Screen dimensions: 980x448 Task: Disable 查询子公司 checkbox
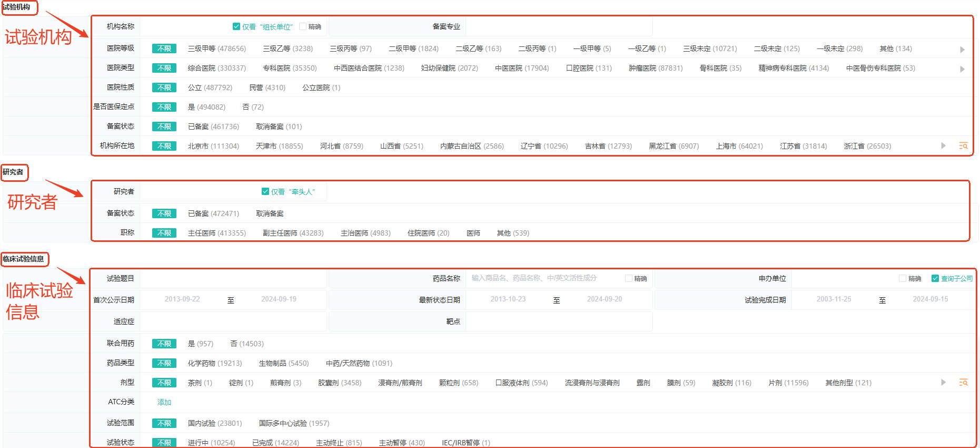(935, 279)
